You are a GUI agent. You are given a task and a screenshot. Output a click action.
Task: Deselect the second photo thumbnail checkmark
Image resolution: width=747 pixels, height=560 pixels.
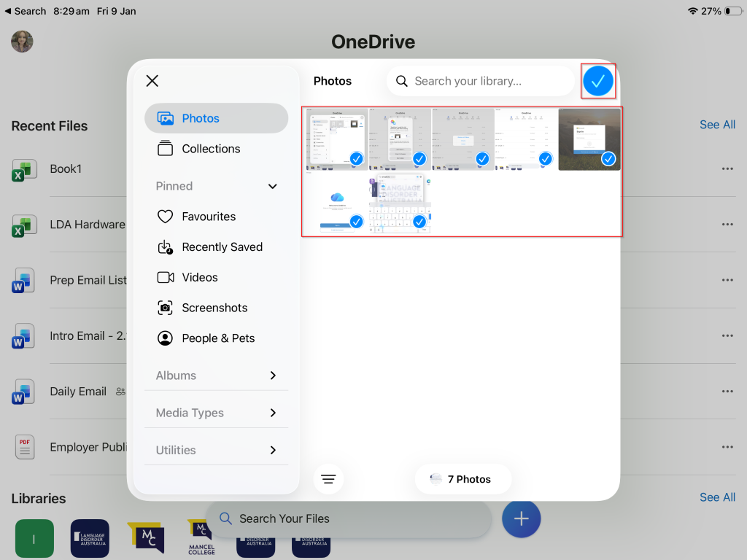tap(419, 158)
